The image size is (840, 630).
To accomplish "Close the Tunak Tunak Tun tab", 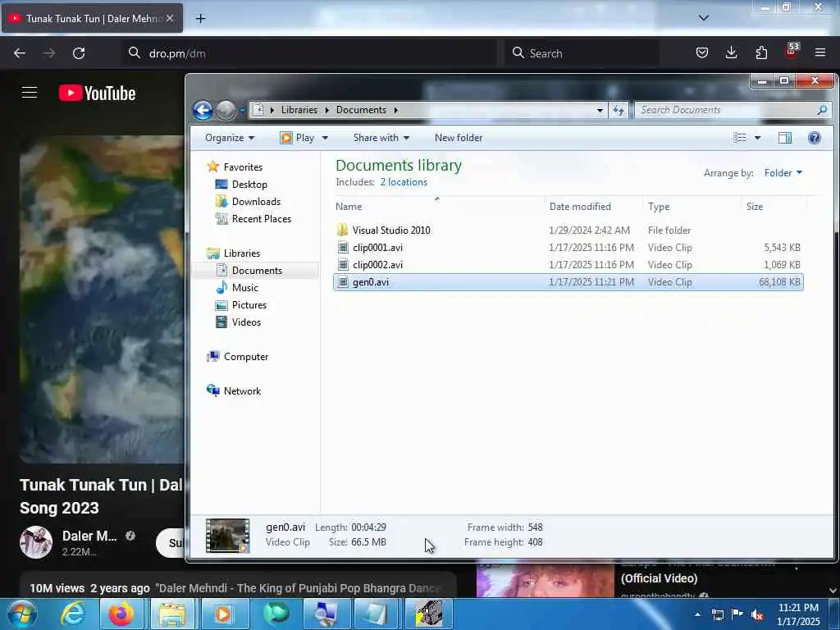I will pyautogui.click(x=169, y=18).
